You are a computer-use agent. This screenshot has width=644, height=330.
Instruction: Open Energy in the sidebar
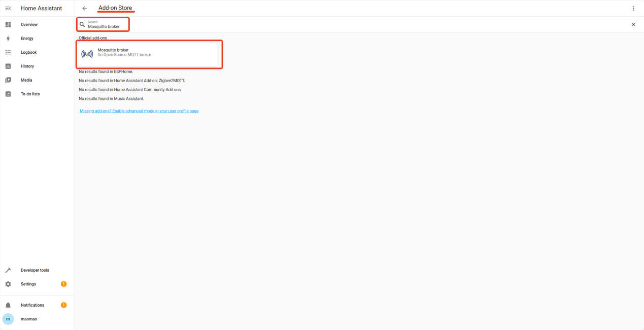pos(37,39)
